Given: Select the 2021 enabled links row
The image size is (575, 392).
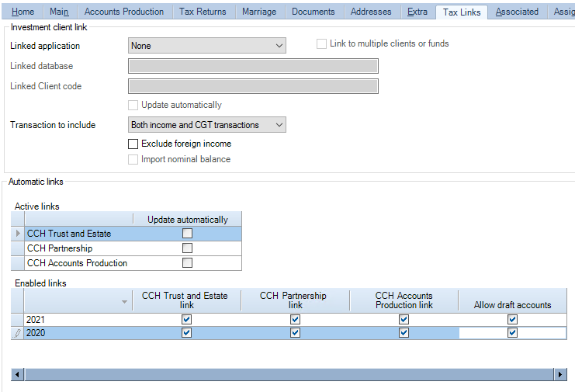Looking at the screenshot, I should click(x=289, y=320).
